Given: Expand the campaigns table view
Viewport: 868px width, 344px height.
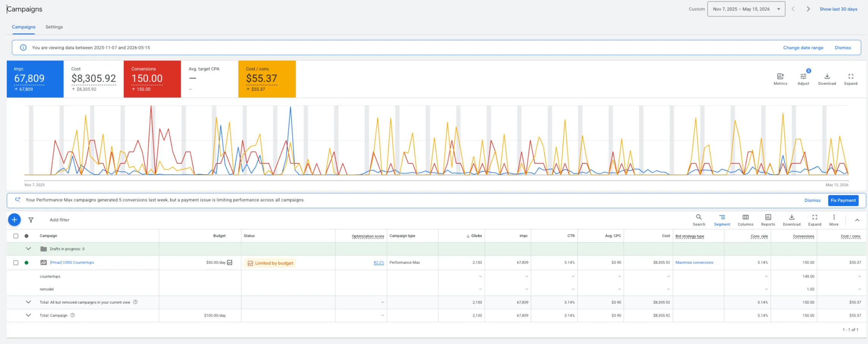Looking at the screenshot, I should click(x=815, y=220).
